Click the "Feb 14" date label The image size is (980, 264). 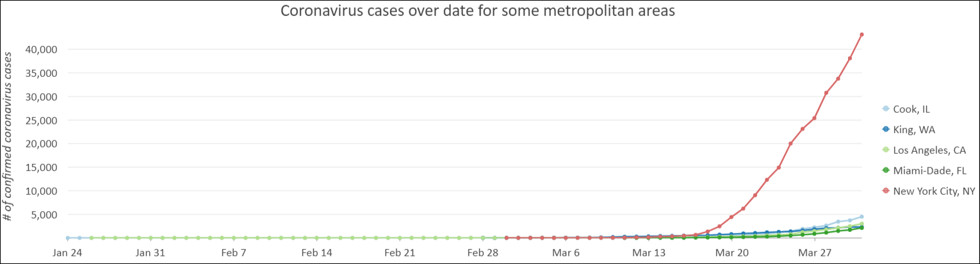318,253
